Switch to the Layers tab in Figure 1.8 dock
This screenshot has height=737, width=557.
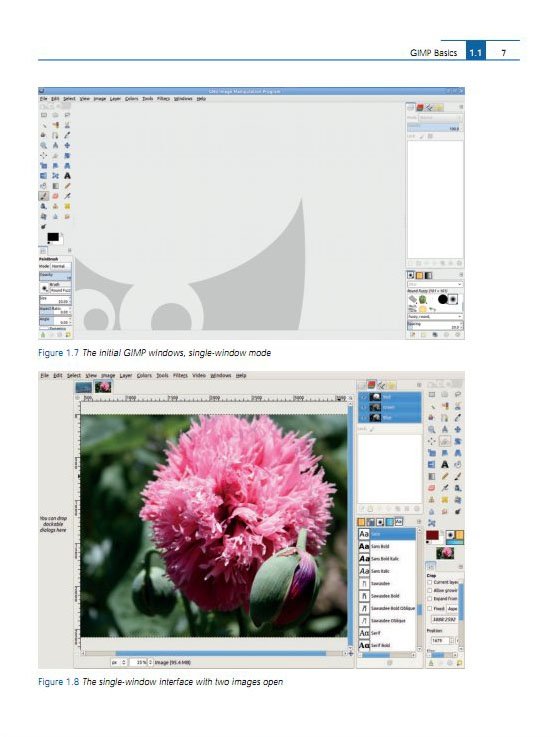click(361, 385)
